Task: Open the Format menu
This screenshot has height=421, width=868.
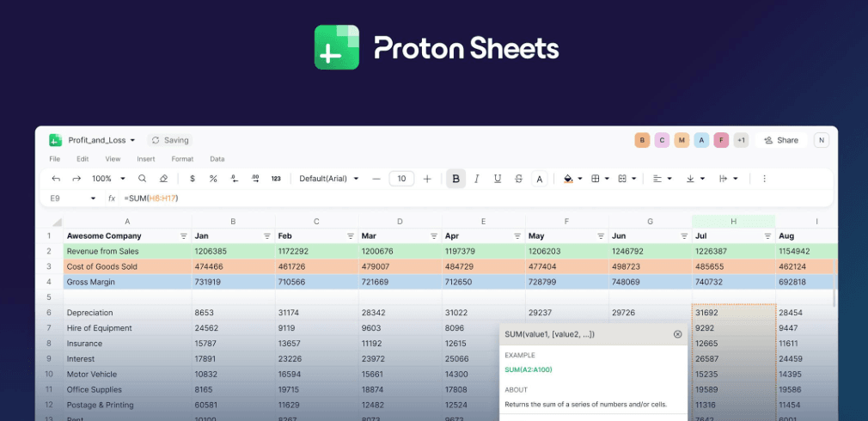Action: (x=182, y=159)
